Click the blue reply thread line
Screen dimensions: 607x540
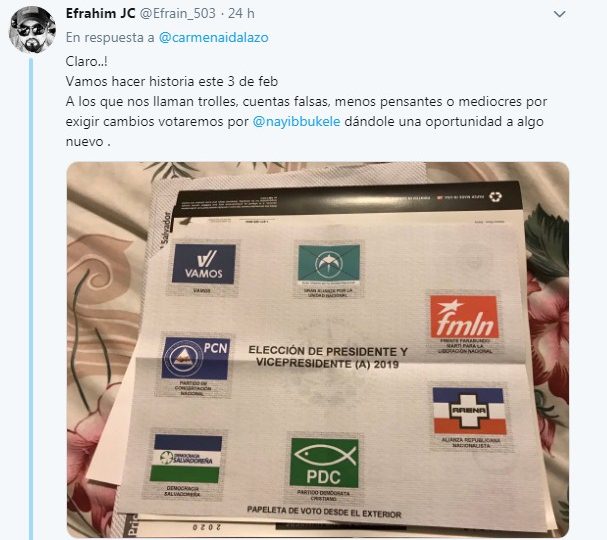point(31,298)
